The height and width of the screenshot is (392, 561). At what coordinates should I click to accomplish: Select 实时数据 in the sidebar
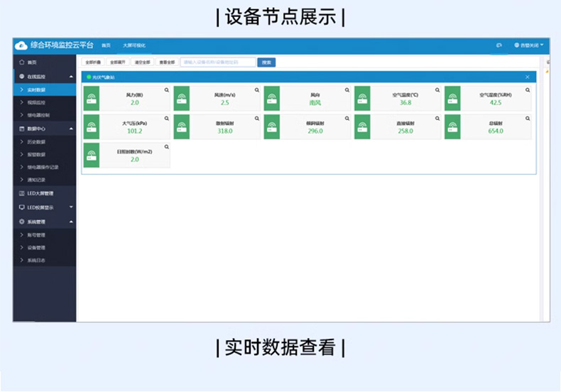(x=44, y=89)
